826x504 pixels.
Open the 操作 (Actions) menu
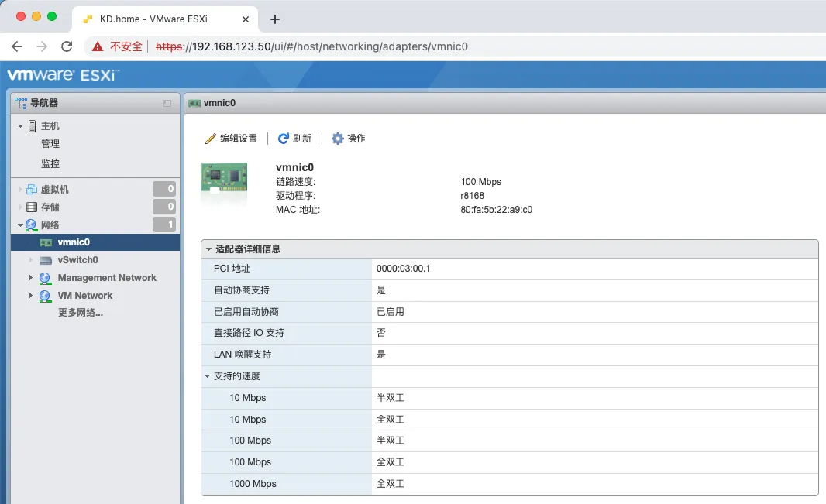click(x=348, y=139)
